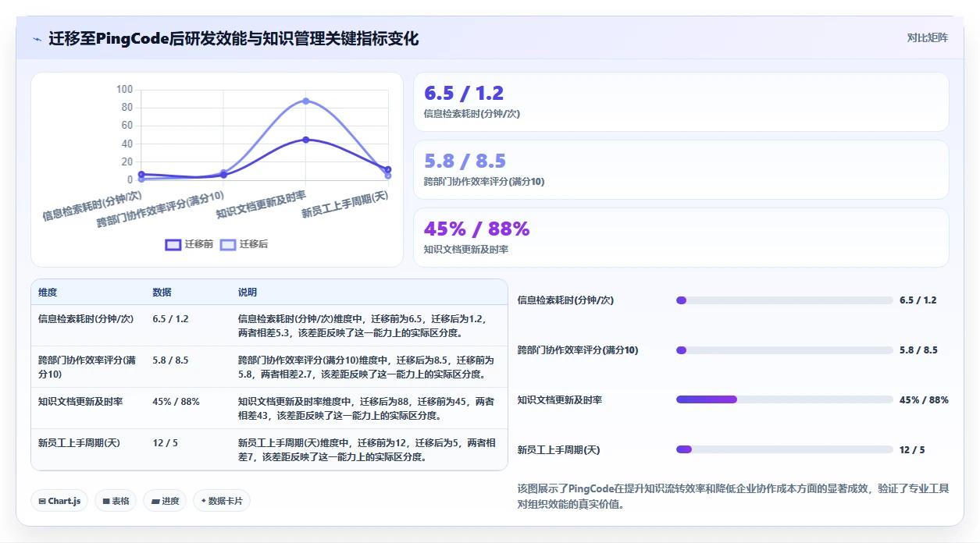The image size is (980, 543).
Task: Click description text mentioning 相差43
Action: coord(366,409)
